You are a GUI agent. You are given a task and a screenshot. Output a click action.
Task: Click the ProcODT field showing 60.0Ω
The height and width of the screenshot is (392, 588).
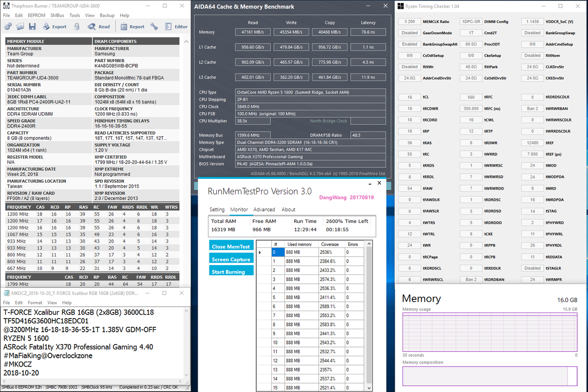click(471, 44)
